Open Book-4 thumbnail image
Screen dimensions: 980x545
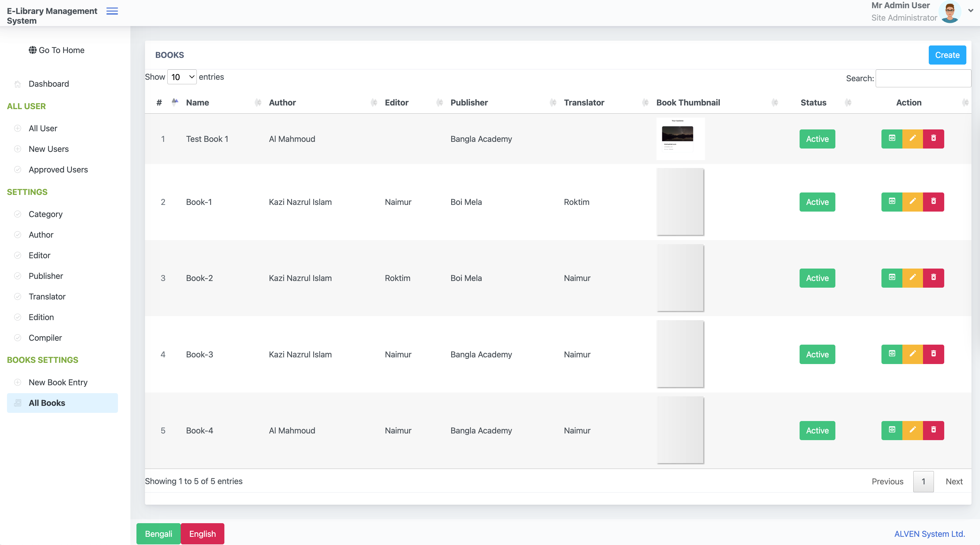tap(681, 430)
